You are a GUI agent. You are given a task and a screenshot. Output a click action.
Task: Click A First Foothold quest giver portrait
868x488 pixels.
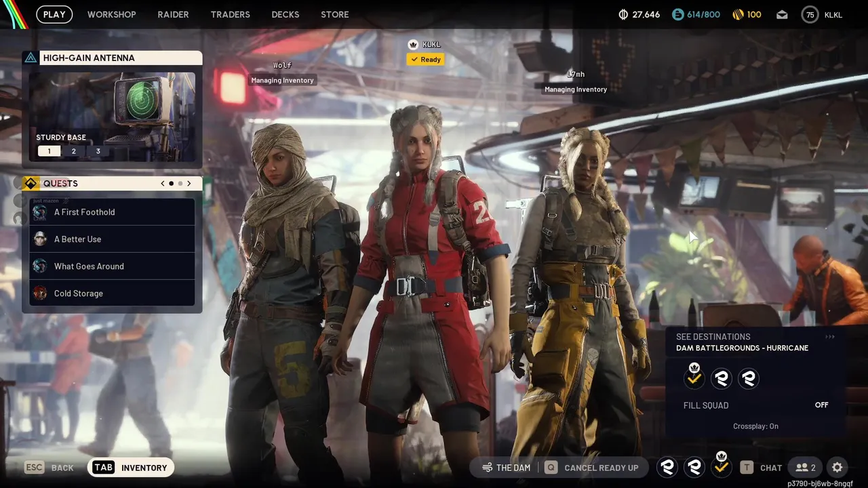pyautogui.click(x=40, y=212)
